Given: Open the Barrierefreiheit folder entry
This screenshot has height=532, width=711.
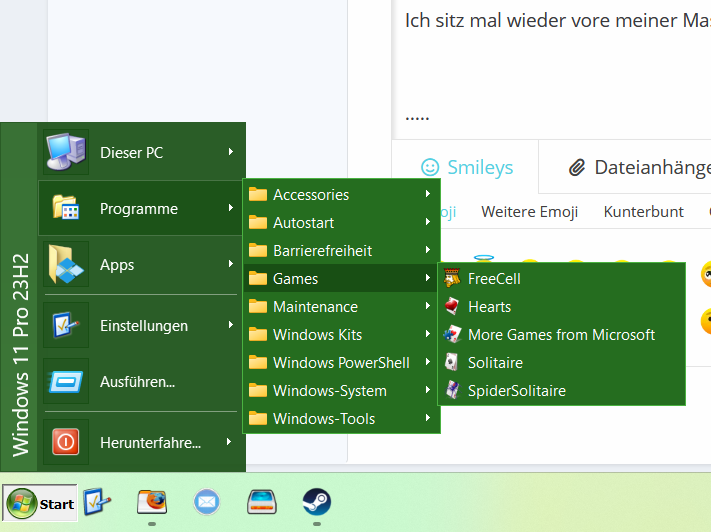Looking at the screenshot, I should pyautogui.click(x=341, y=250).
